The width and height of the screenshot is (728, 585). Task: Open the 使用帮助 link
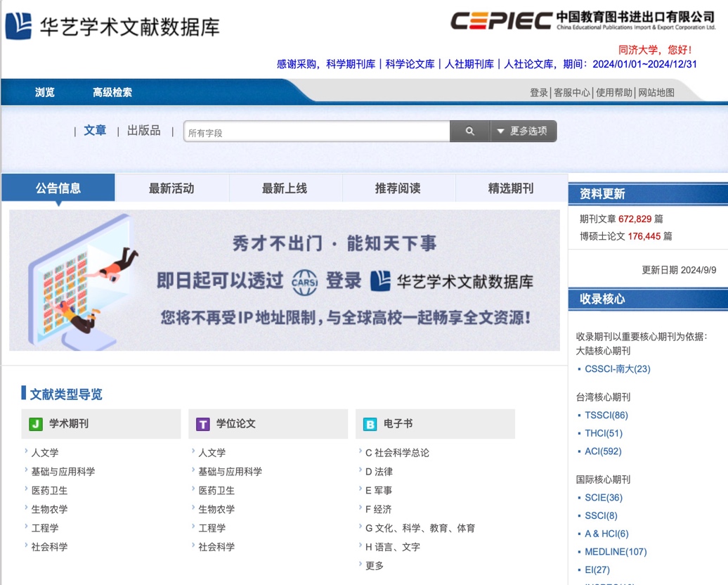tap(614, 93)
